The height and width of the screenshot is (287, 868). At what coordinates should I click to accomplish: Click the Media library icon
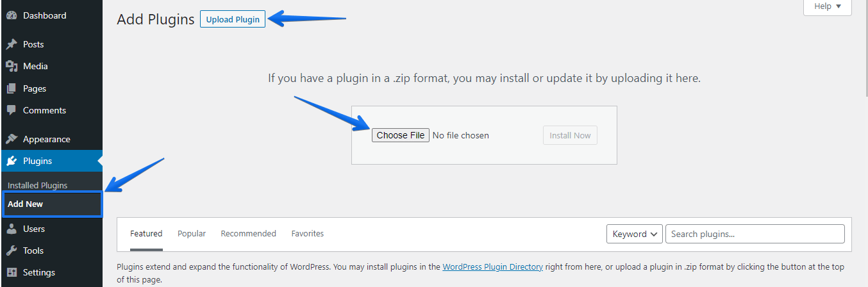pyautogui.click(x=12, y=66)
